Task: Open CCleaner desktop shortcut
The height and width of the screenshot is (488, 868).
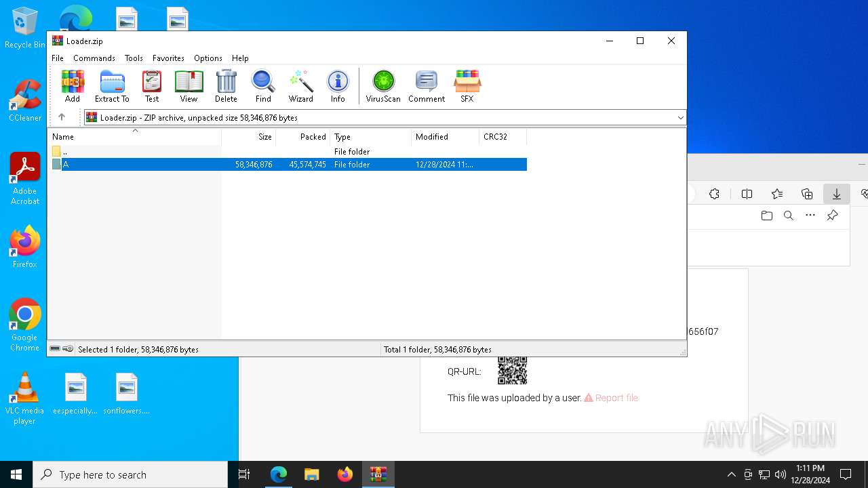Action: 25,100
